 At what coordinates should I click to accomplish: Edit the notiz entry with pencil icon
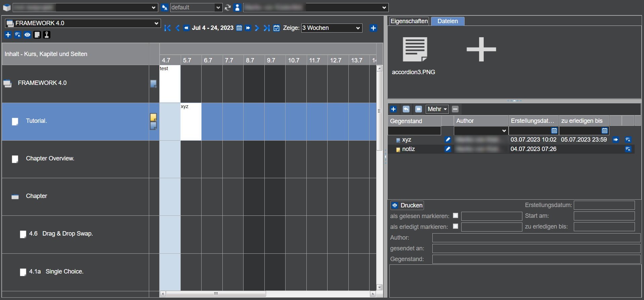(x=448, y=149)
